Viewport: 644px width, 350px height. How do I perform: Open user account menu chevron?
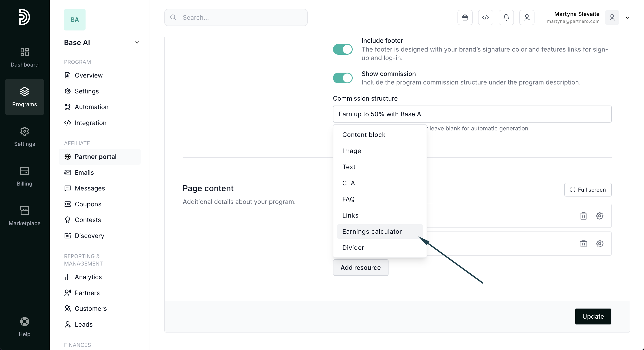[627, 17]
